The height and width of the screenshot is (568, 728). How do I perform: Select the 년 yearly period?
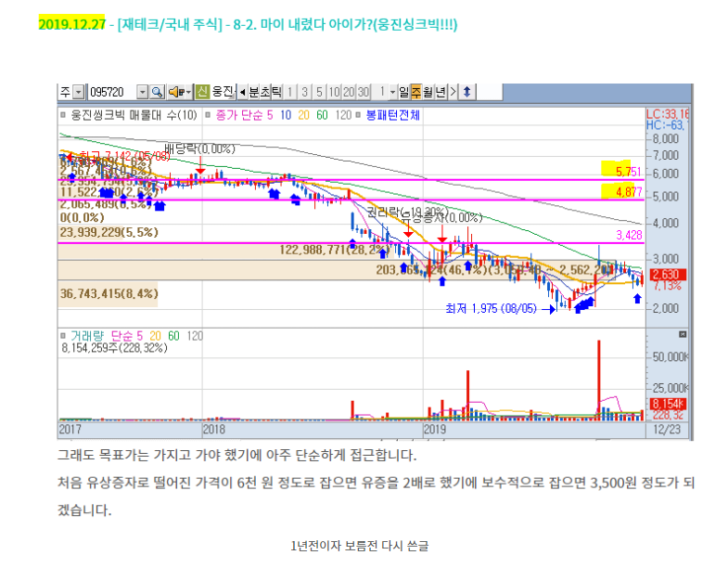coord(441,92)
